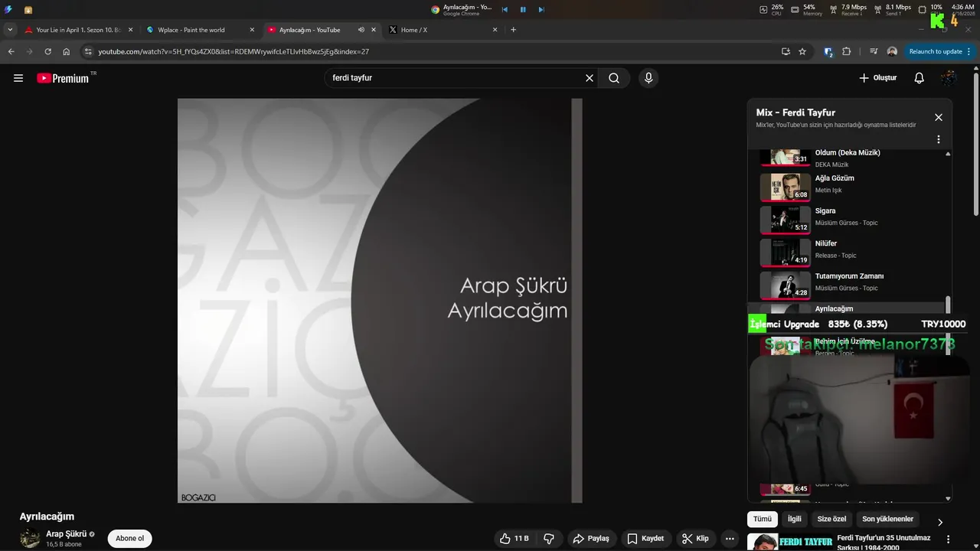The height and width of the screenshot is (551, 980).
Task: Run search with magnifier button
Action: (614, 78)
